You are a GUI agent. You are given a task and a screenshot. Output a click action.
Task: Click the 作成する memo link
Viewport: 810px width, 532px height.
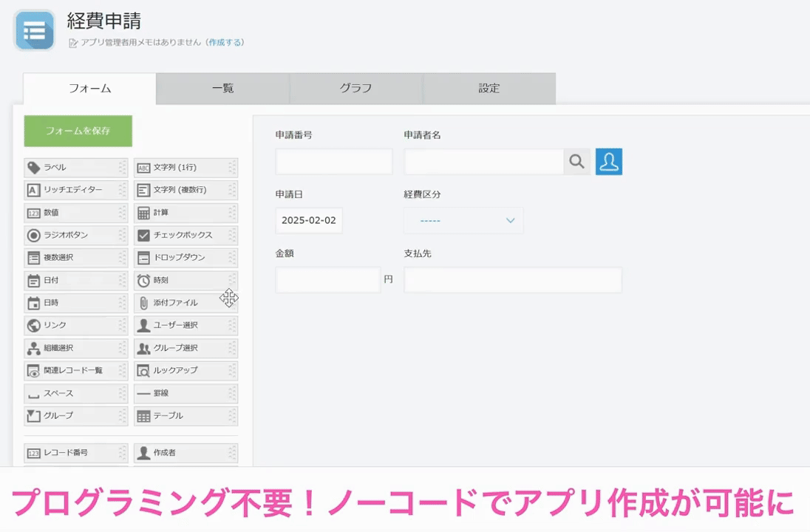[x=225, y=43]
